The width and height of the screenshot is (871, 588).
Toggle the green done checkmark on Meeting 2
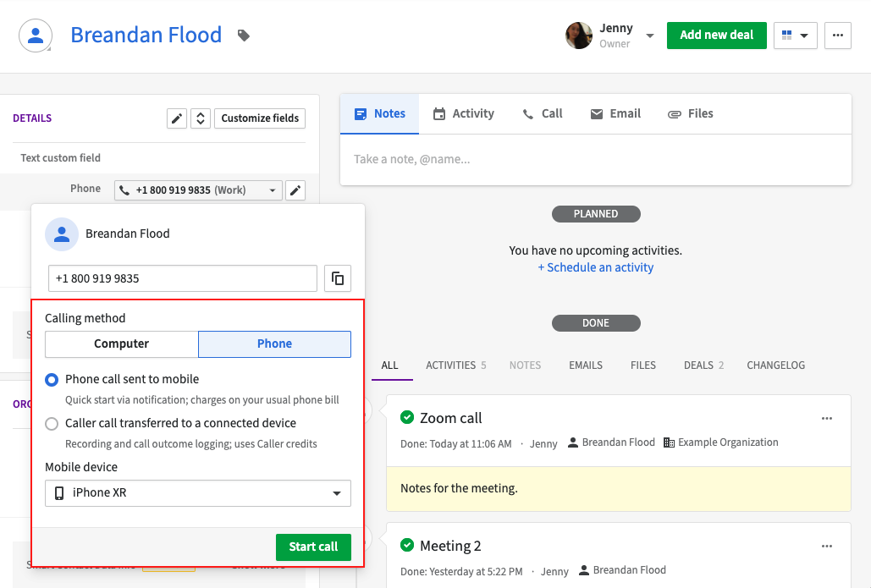click(x=407, y=545)
